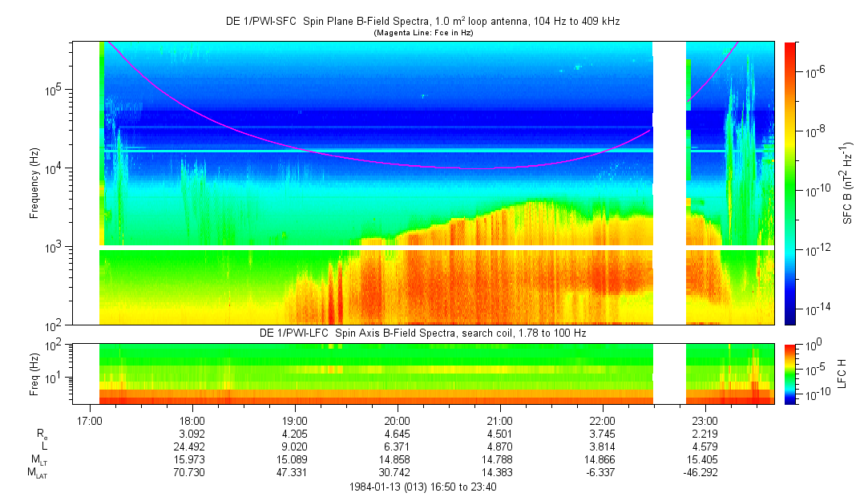This screenshot has height=497, width=868.
Task: Select the L value 24.492
Action: 192,446
